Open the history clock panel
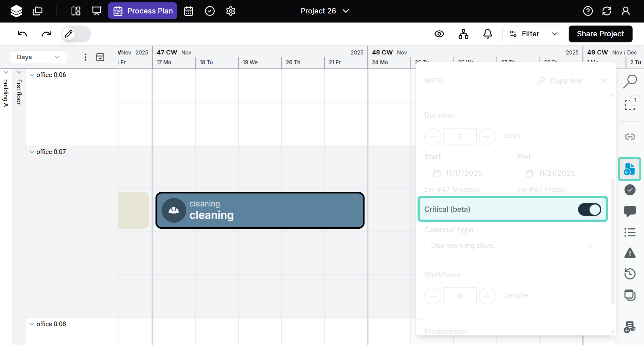The image size is (644, 345). (x=630, y=274)
